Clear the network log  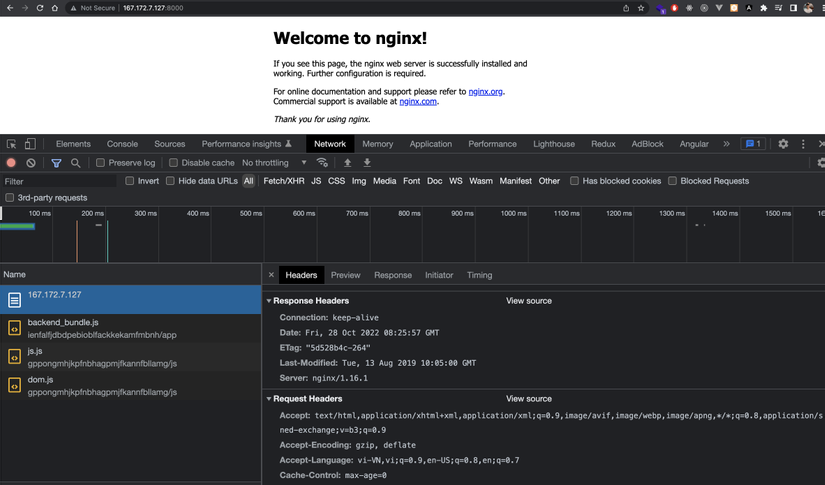[31, 162]
